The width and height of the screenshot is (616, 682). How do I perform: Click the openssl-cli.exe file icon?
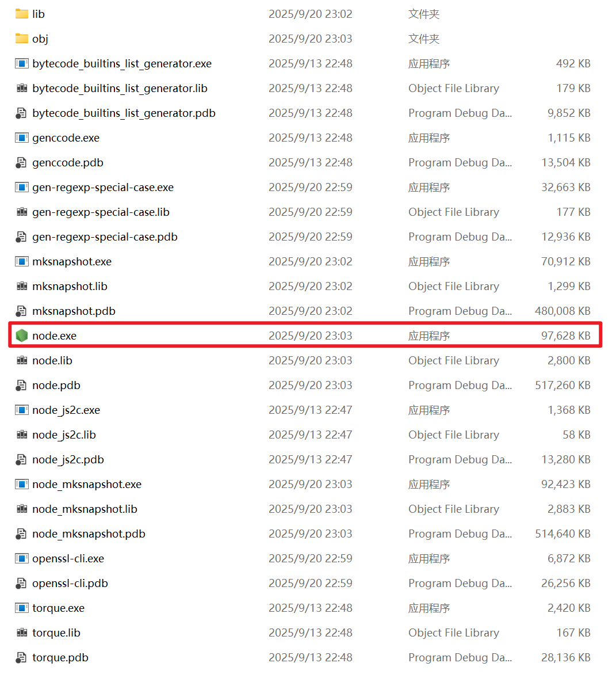22,558
